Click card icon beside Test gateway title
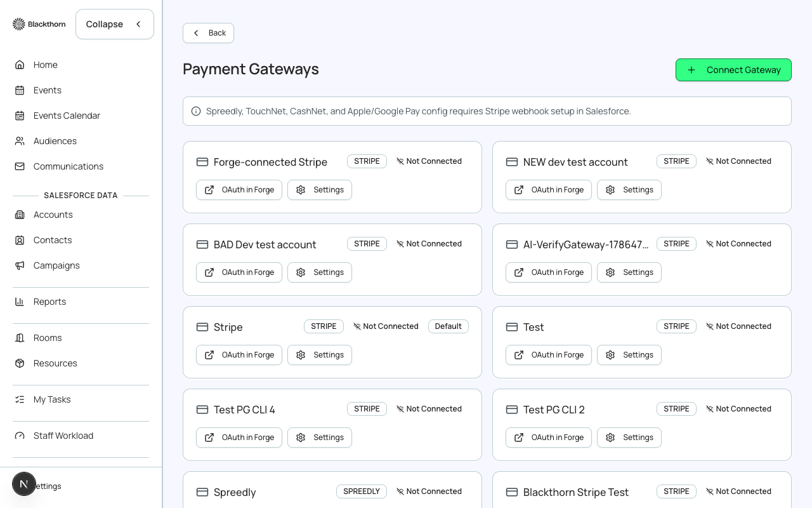The image size is (812, 508). tap(512, 327)
